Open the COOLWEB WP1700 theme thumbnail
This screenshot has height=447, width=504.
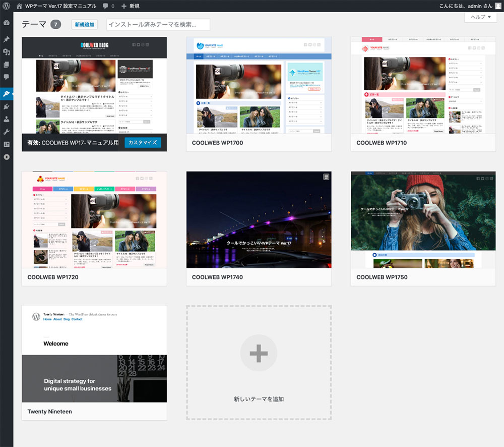click(259, 85)
